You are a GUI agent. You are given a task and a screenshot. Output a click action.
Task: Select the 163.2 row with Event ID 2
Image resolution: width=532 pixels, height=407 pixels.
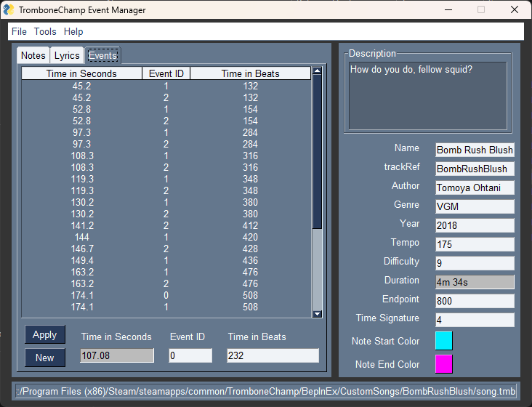point(166,283)
